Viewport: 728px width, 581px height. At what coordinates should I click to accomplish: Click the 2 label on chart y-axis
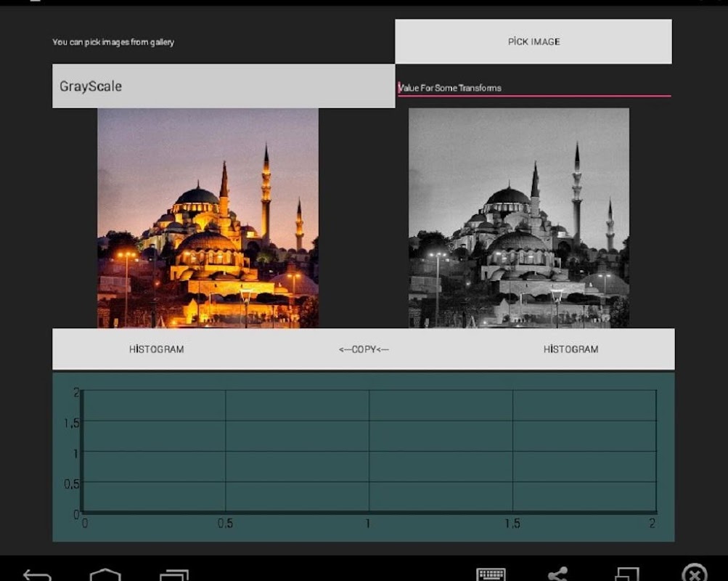pos(76,392)
